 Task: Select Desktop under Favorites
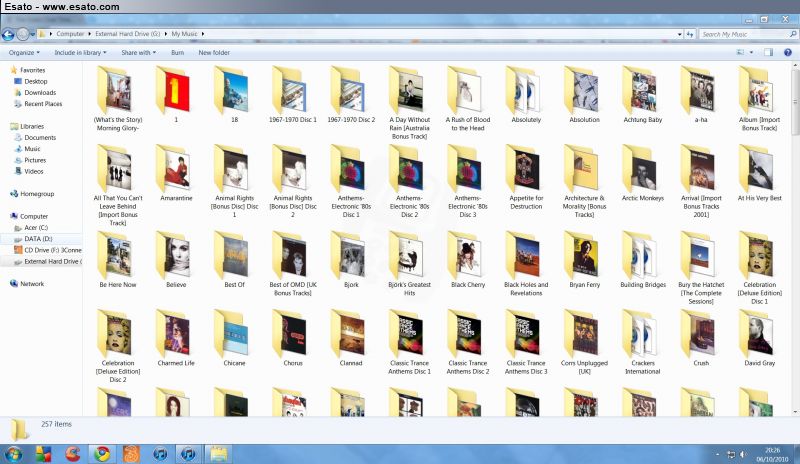coord(36,81)
